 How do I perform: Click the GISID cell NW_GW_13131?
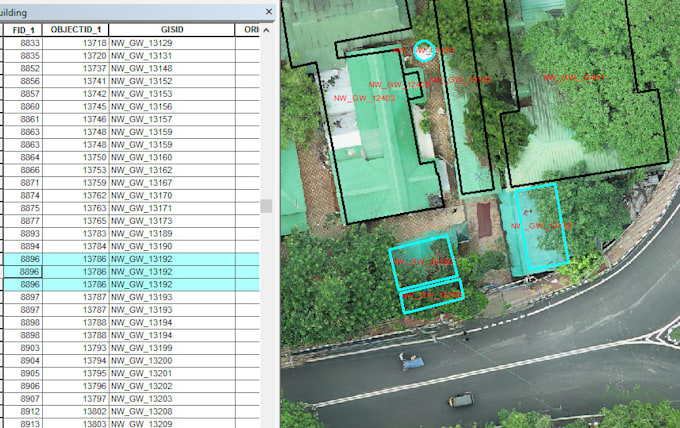tap(172, 56)
